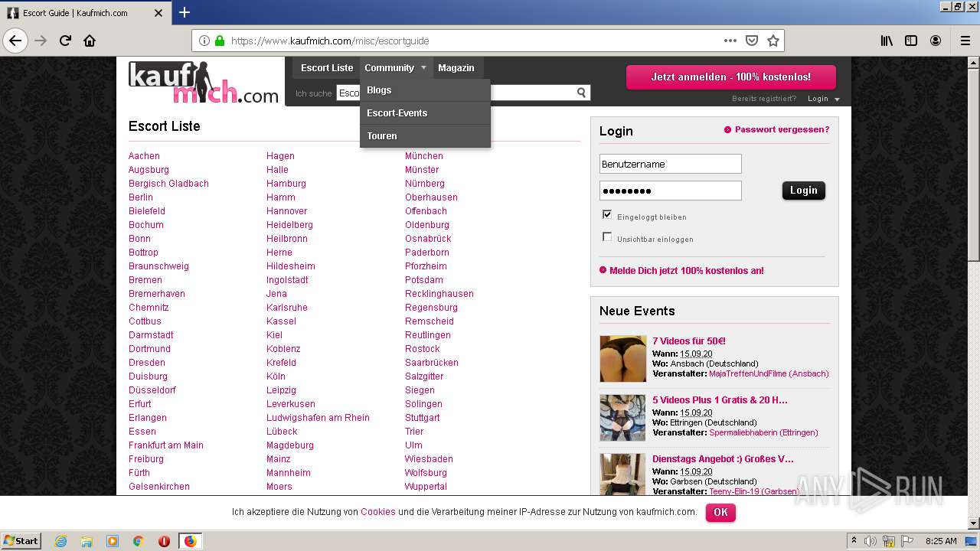Open the Hamburg city link
The image size is (980, 551).
(286, 183)
